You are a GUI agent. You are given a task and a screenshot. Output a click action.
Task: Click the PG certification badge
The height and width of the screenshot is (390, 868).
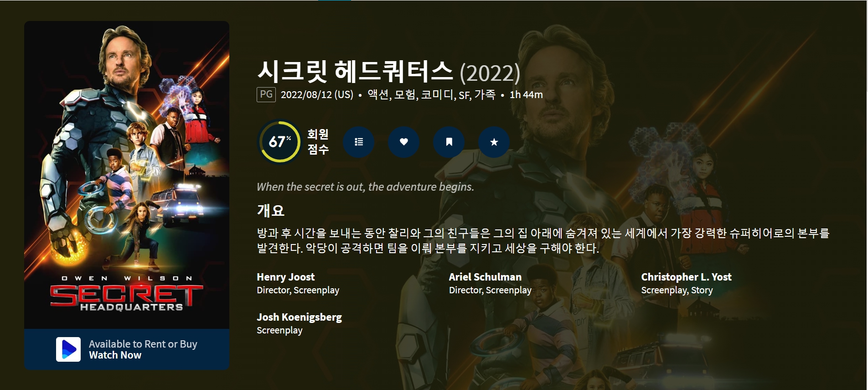click(x=266, y=94)
